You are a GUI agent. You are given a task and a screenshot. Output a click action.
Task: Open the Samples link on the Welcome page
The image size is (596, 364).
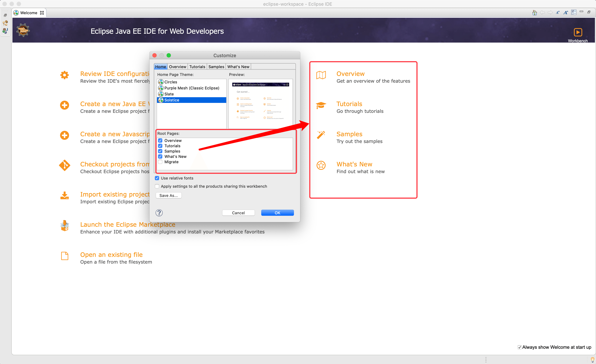349,134
